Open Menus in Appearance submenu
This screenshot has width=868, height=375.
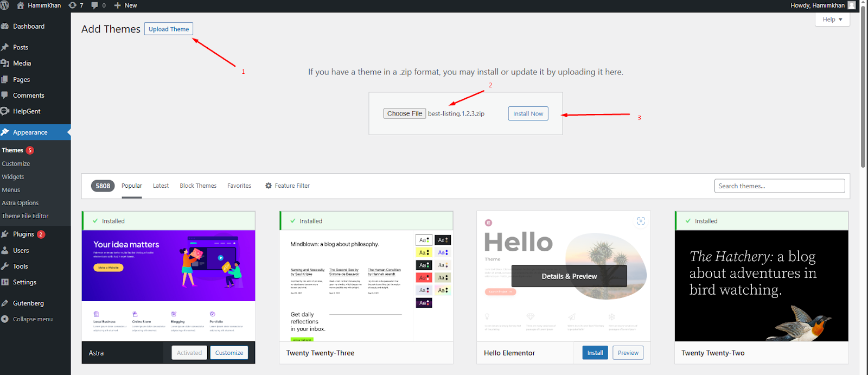pos(11,189)
